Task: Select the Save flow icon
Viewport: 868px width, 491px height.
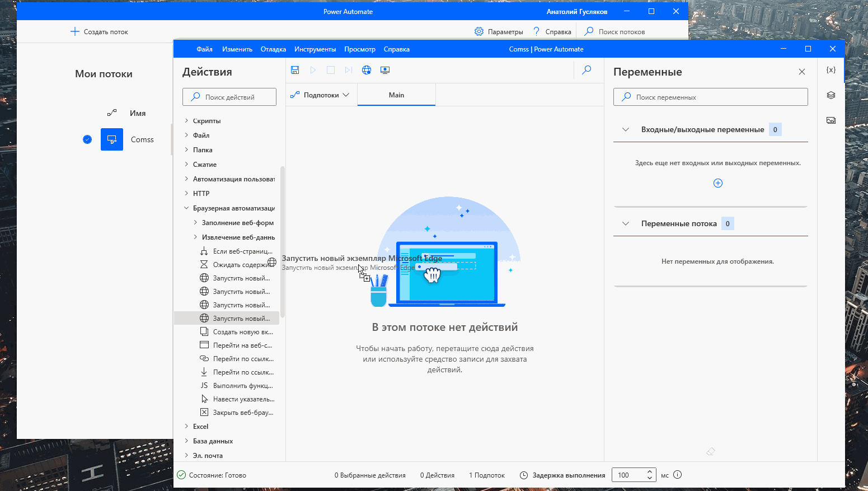Action: (295, 69)
